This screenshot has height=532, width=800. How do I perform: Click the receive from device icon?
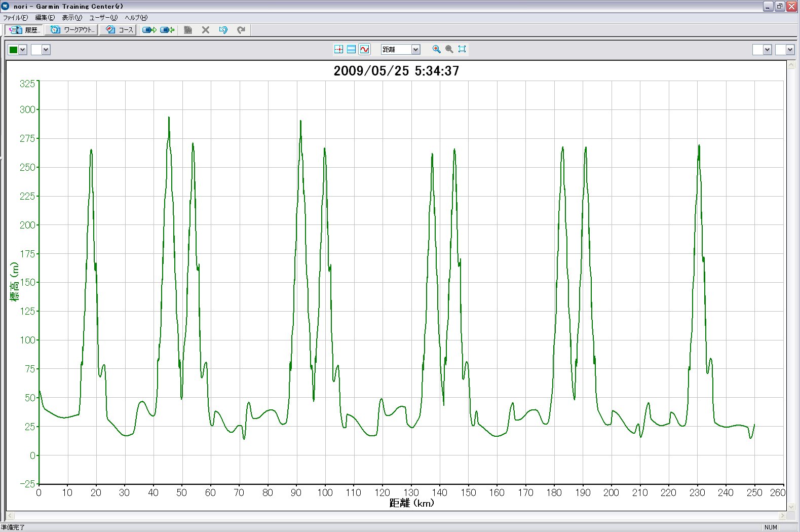point(167,30)
